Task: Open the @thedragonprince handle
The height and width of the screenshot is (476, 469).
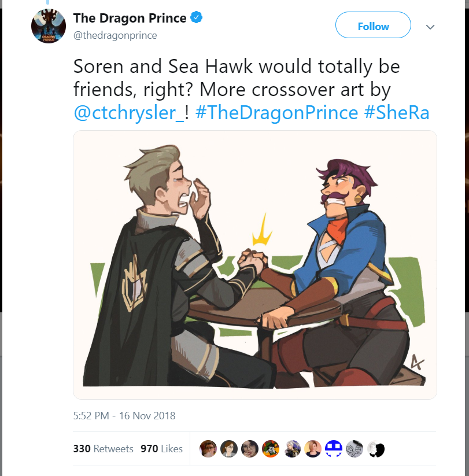Action: coord(115,35)
